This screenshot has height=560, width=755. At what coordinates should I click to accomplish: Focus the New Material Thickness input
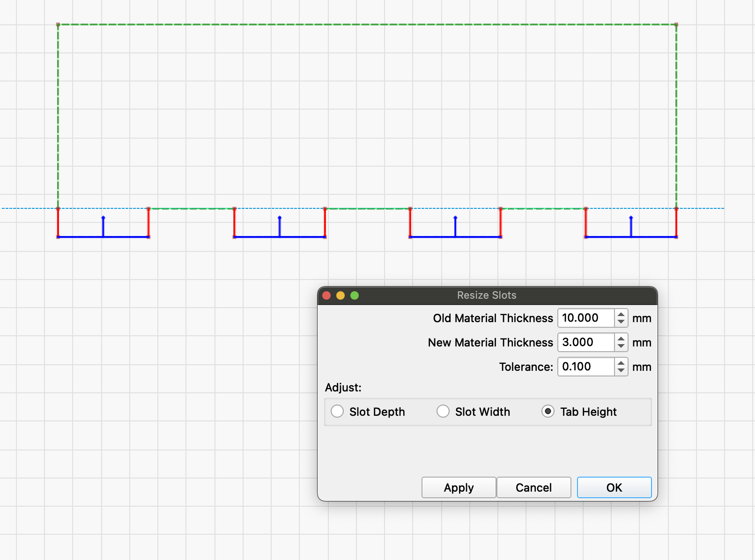[585, 343]
